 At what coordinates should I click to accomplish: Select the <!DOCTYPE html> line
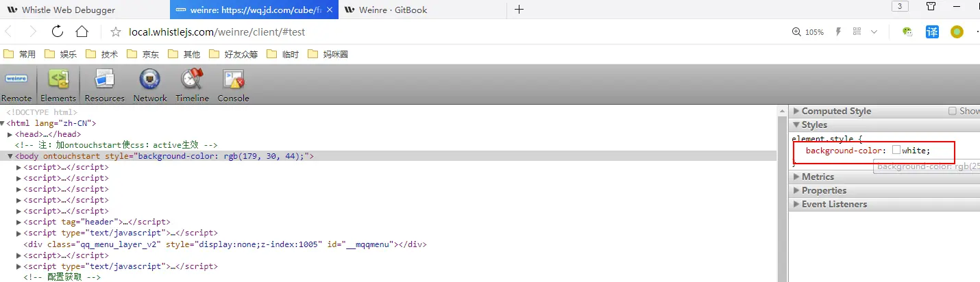click(42, 112)
